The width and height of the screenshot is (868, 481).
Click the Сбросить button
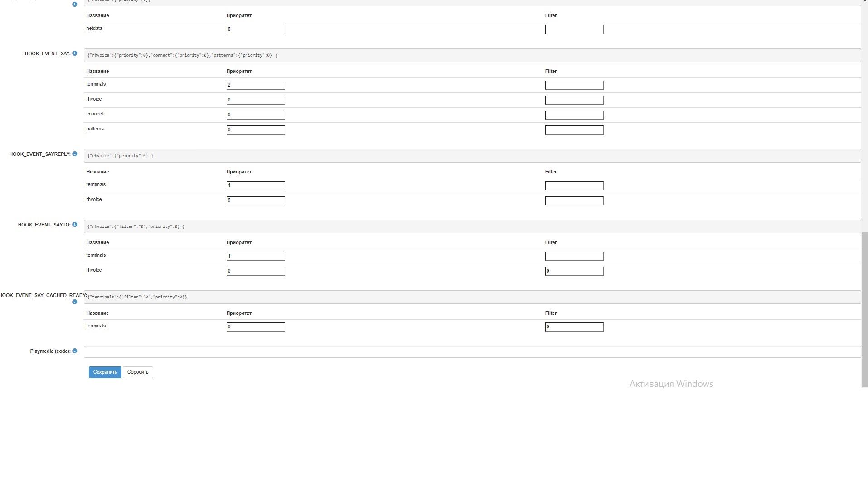tap(138, 372)
